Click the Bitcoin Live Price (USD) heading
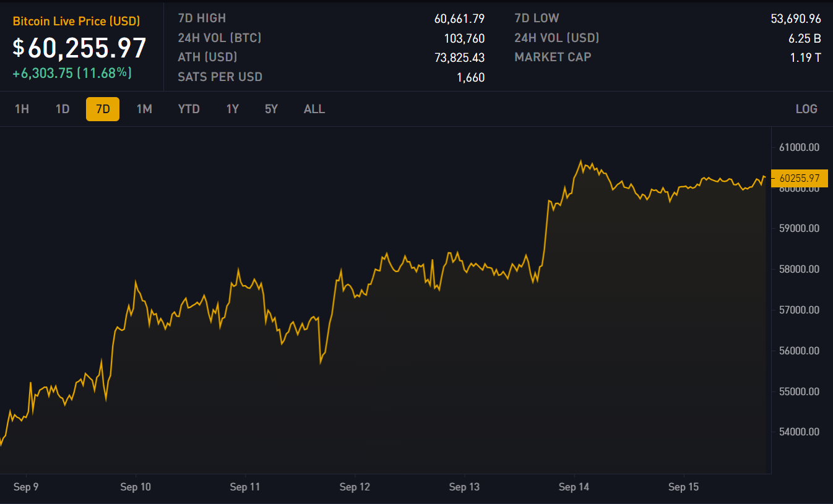Viewport: 833px width, 504px height. pos(76,22)
